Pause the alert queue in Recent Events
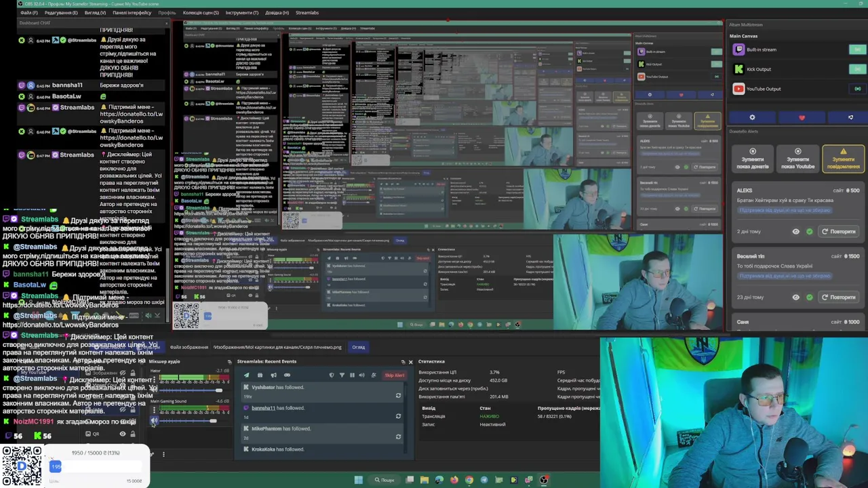The width and height of the screenshot is (868, 488). [x=352, y=375]
